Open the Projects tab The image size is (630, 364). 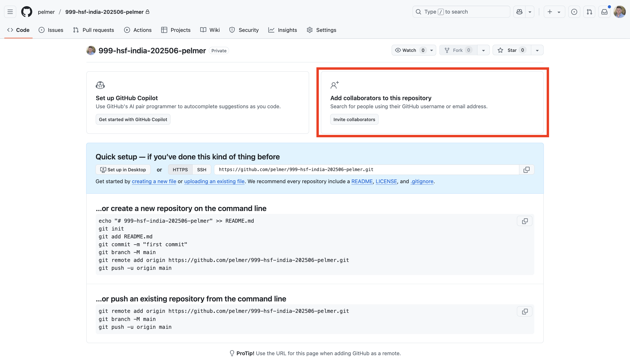[176, 30]
